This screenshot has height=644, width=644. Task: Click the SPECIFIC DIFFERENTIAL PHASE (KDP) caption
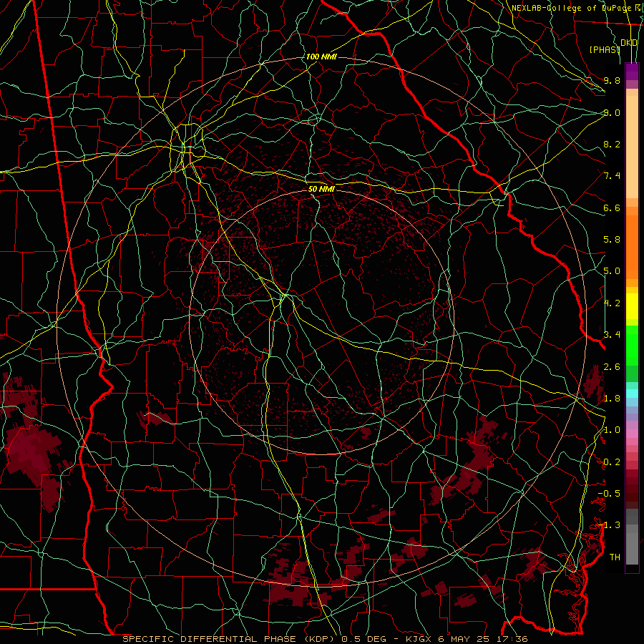click(231, 639)
